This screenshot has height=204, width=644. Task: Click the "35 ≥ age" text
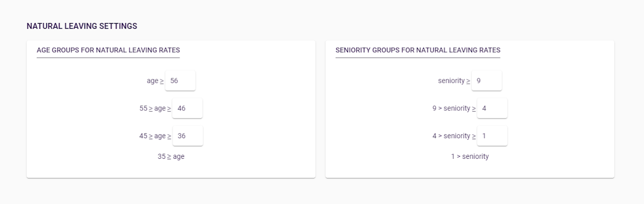171,157
